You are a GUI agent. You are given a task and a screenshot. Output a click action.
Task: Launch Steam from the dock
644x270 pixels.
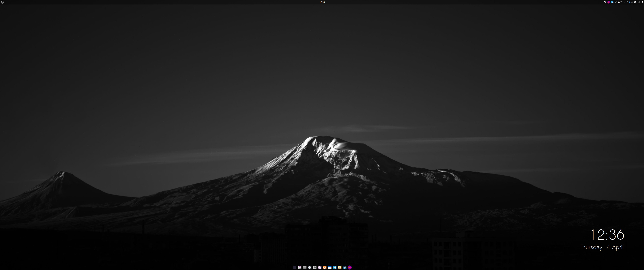pyautogui.click(x=345, y=267)
